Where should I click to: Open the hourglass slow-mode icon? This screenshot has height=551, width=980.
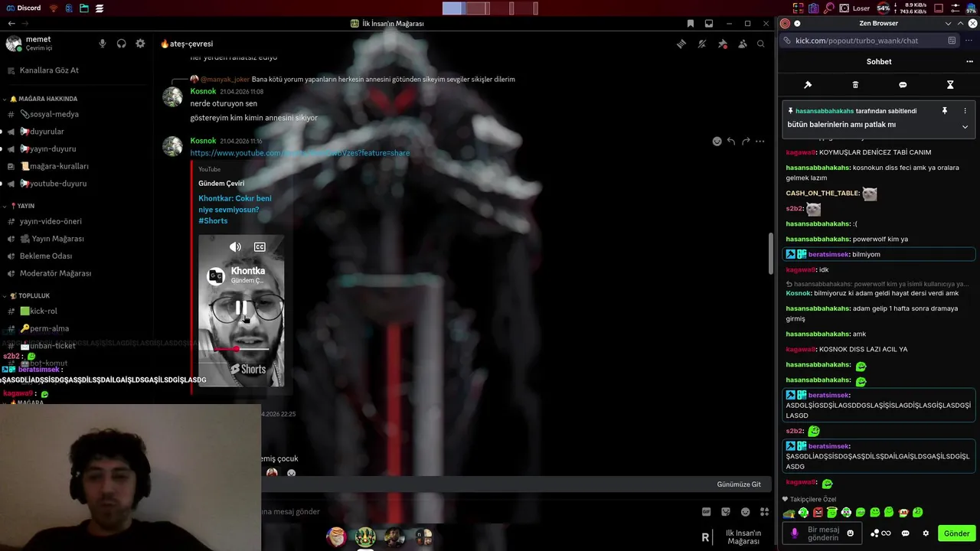point(950,85)
